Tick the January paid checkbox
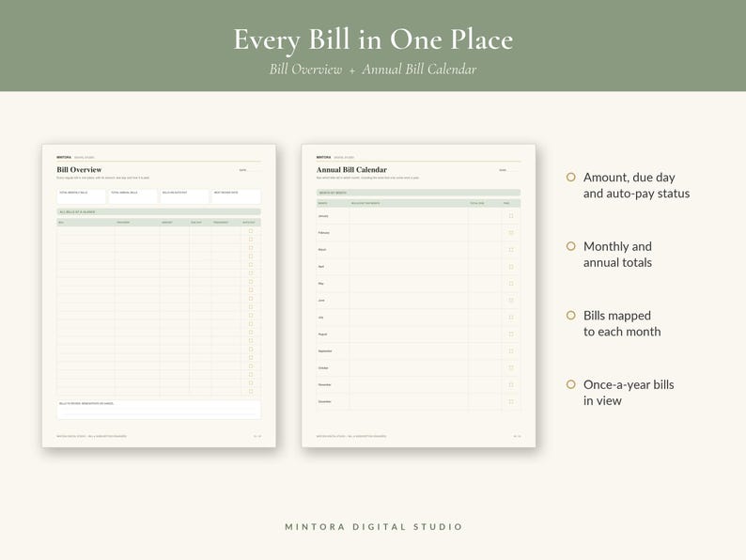Viewport: 746px width, 560px height. tap(511, 216)
